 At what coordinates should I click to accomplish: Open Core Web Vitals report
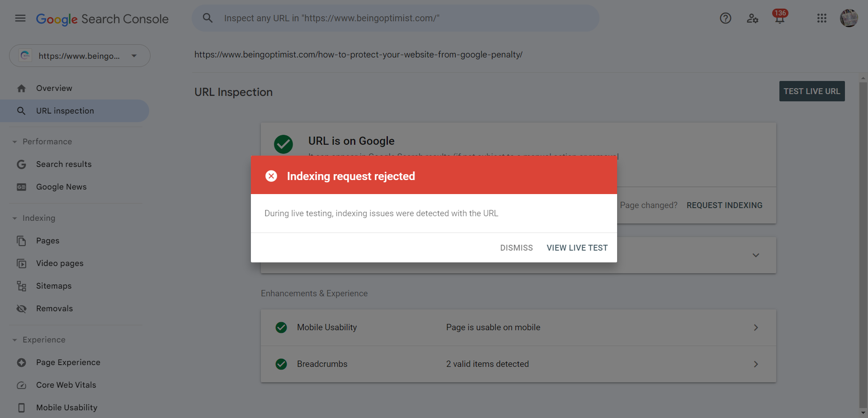(x=66, y=385)
